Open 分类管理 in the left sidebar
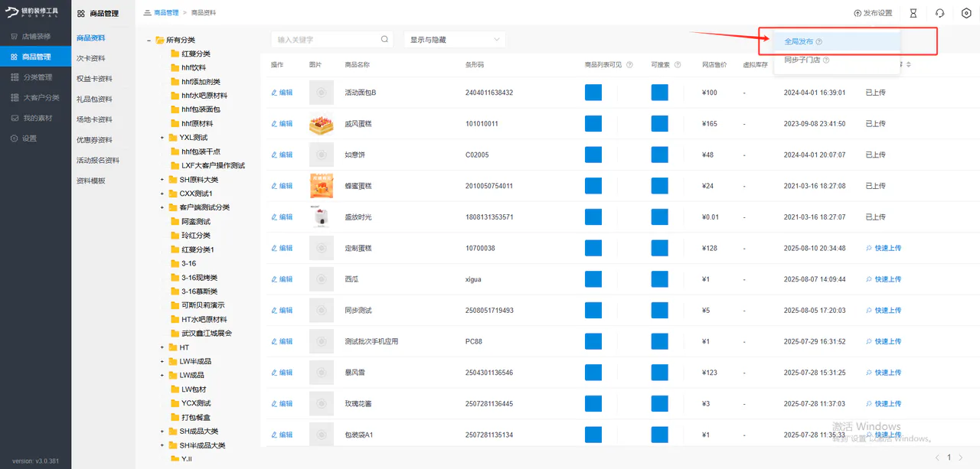The width and height of the screenshot is (980, 469). pyautogui.click(x=35, y=77)
